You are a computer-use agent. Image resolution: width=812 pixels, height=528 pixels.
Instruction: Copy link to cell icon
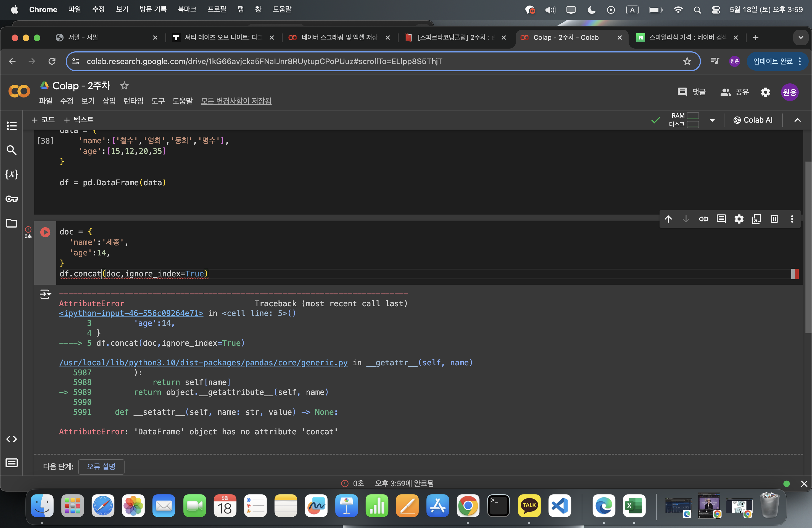tap(703, 219)
